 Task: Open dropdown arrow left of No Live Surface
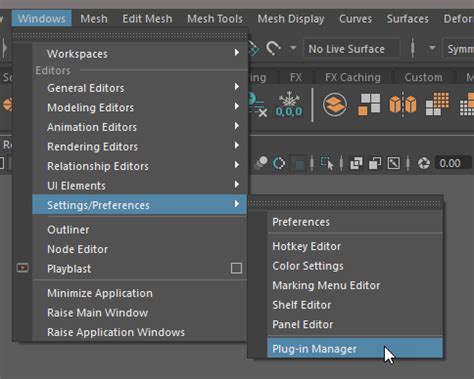[x=293, y=48]
